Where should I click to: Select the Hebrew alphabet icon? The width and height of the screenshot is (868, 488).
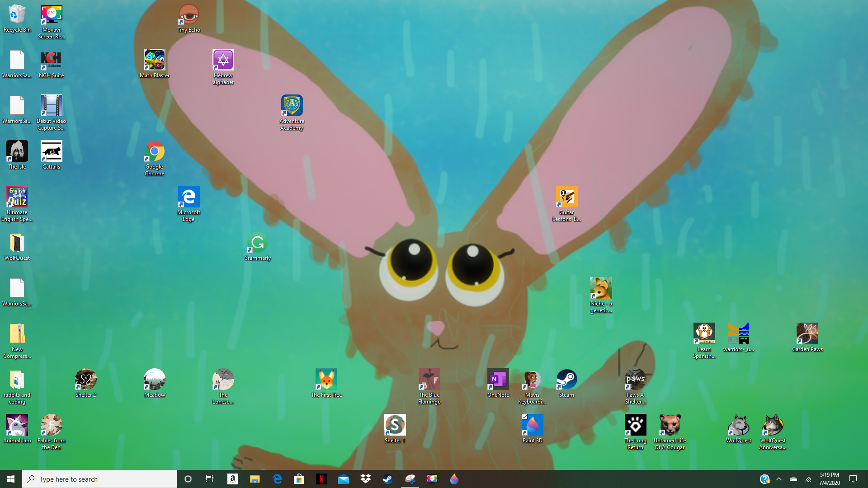(223, 61)
